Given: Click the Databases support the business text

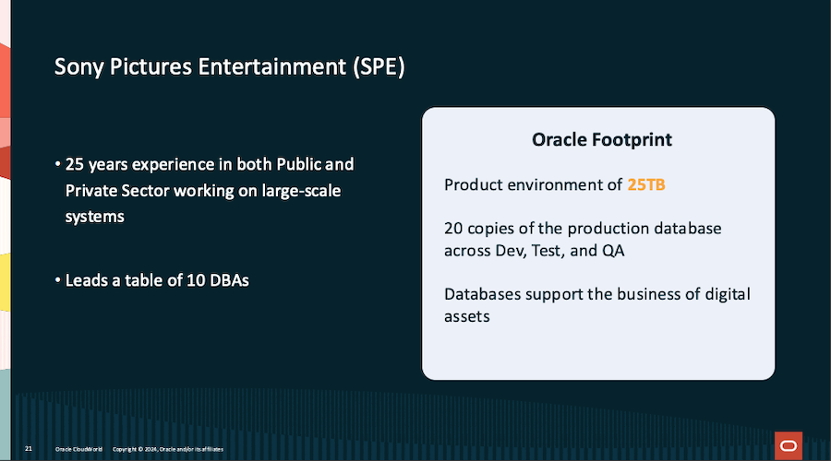Looking at the screenshot, I should pos(596,294).
